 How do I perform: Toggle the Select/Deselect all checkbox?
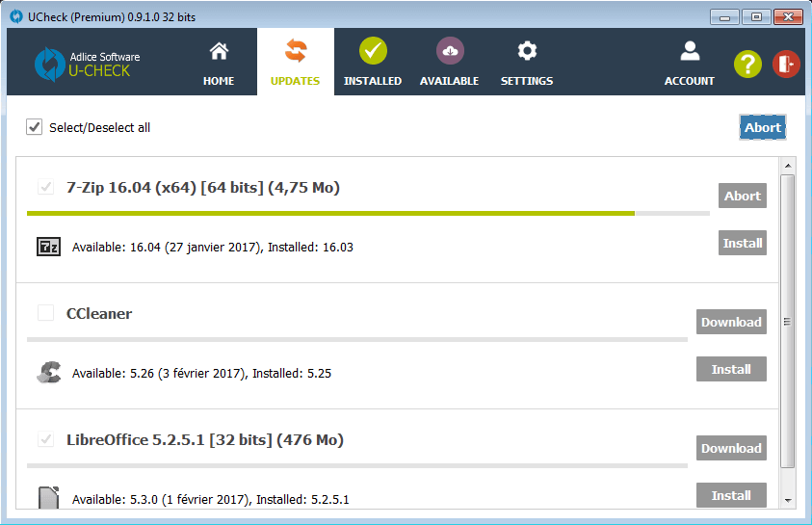coord(35,127)
